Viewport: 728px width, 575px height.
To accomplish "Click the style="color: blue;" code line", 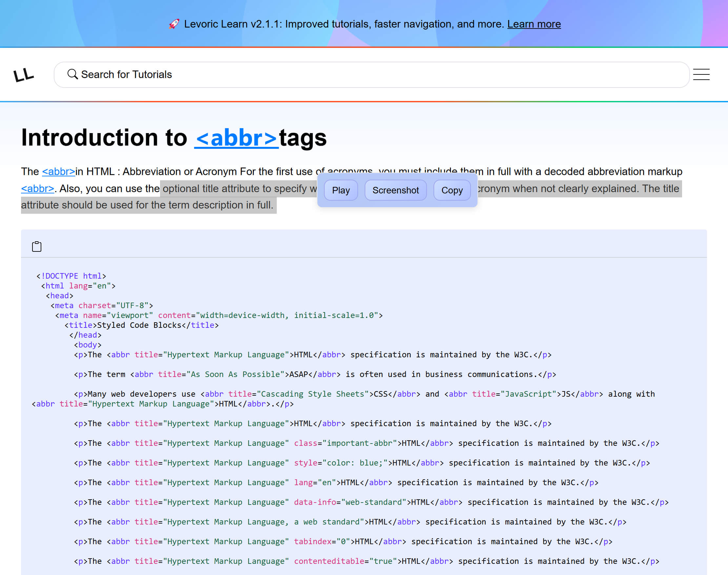I will tap(362, 463).
